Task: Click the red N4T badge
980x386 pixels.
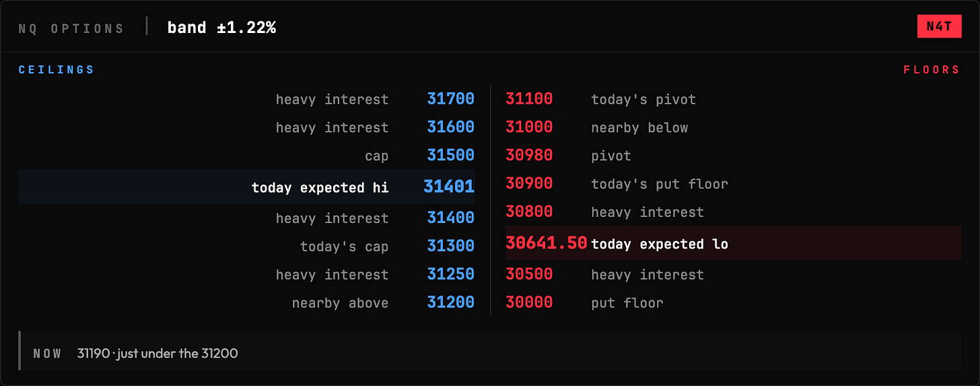Action: pos(939,27)
